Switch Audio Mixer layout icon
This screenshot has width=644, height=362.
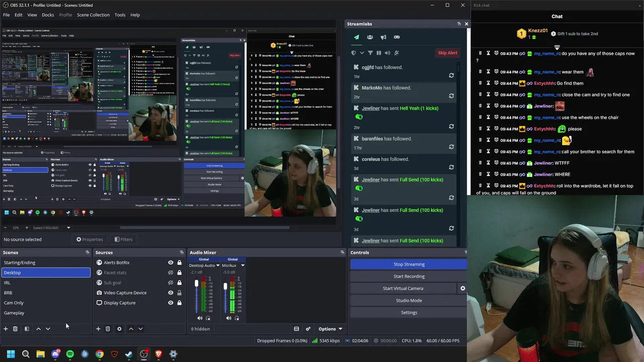click(x=296, y=329)
